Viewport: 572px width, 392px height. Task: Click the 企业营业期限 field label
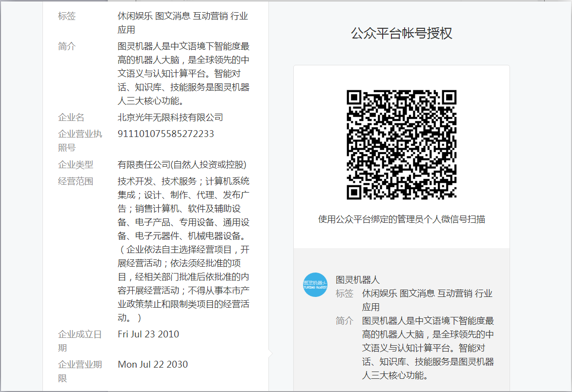(x=80, y=371)
